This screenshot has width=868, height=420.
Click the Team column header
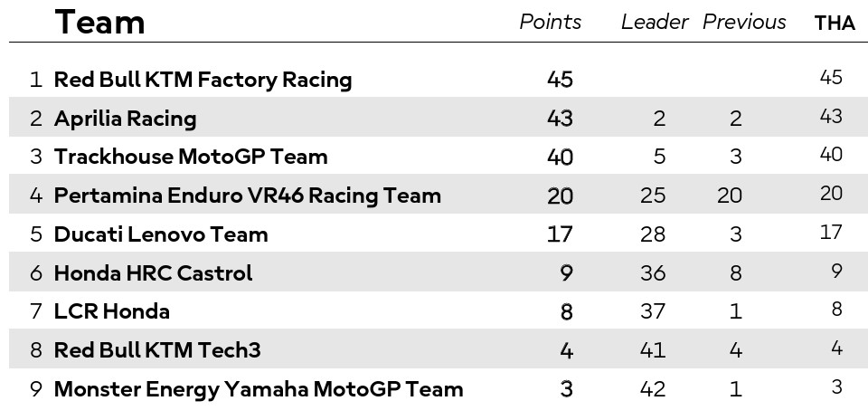pos(99,23)
